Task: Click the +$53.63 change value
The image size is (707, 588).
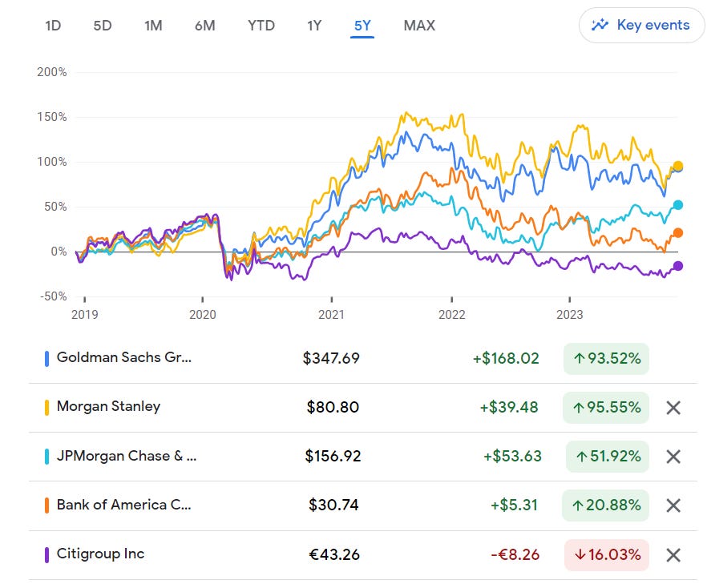Action: (x=511, y=456)
